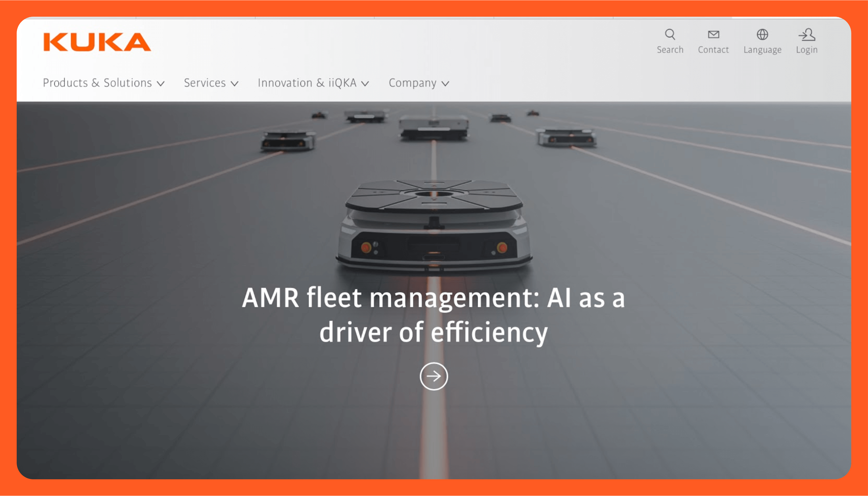Image resolution: width=868 pixels, height=496 pixels.
Task: Expand chevron next to Innovation & iiQKA
Action: [x=365, y=83]
